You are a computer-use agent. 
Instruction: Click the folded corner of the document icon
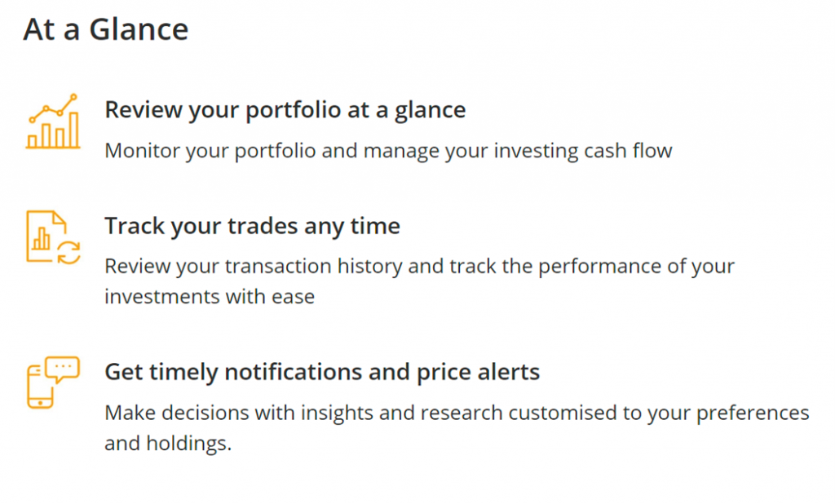(x=59, y=218)
